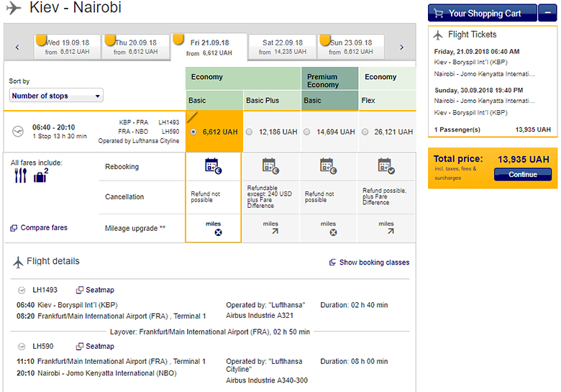
Task: Switch to the Thu 20.09.18 date tab
Action: coord(137,47)
